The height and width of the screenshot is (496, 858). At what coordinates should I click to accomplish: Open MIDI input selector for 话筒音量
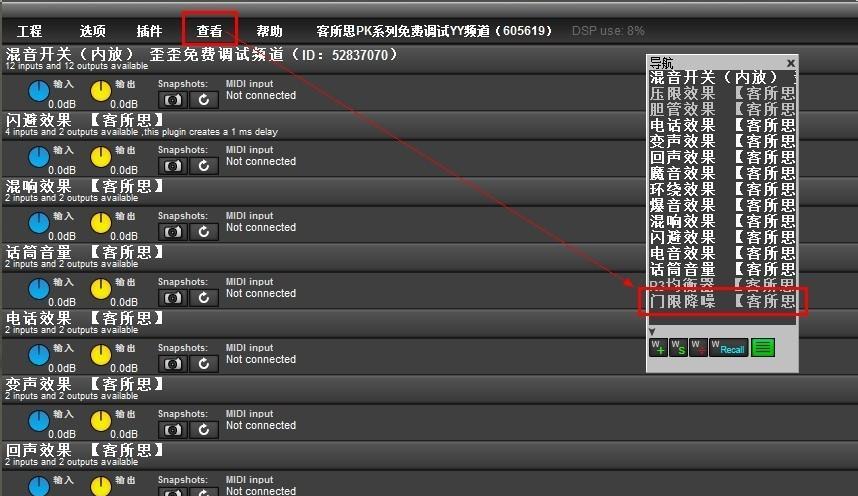(x=261, y=293)
